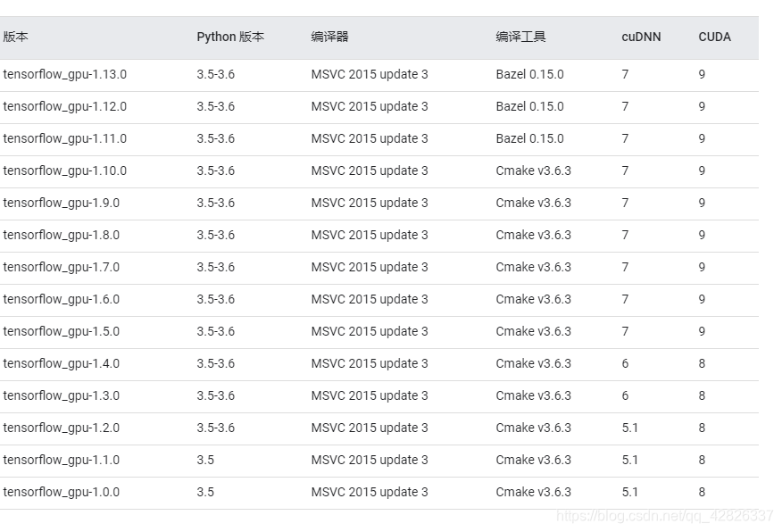The width and height of the screenshot is (782, 532).
Task: Select the tensorflow_gpu-1.0.0 cell
Action: 62,492
